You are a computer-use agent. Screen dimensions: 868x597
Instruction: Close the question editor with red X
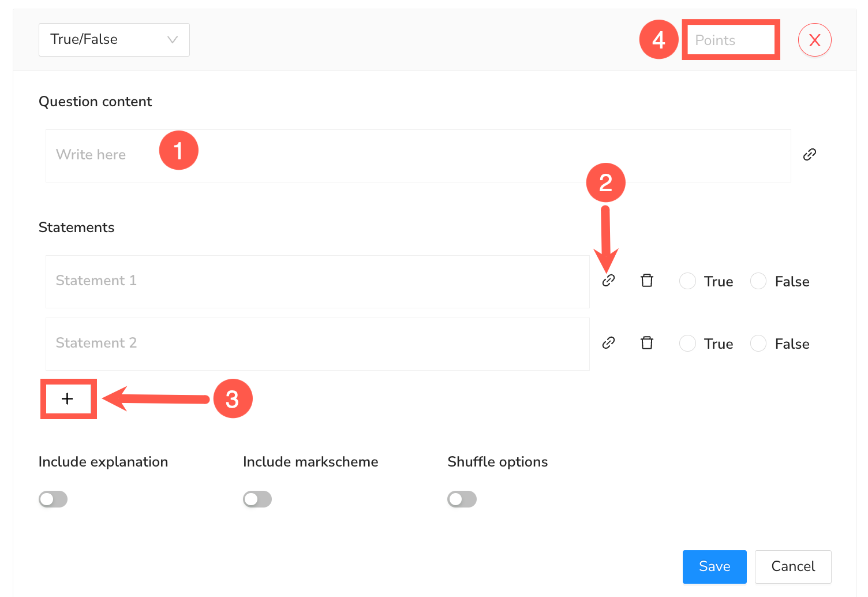814,40
